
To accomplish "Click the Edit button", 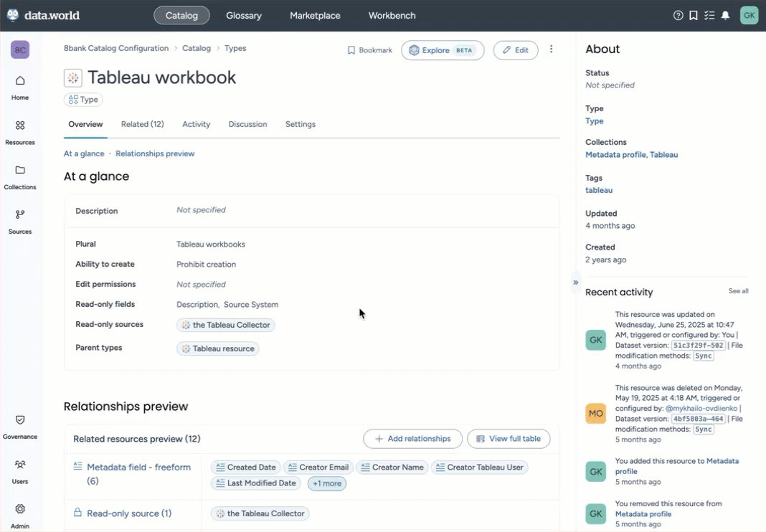I will pyautogui.click(x=515, y=50).
